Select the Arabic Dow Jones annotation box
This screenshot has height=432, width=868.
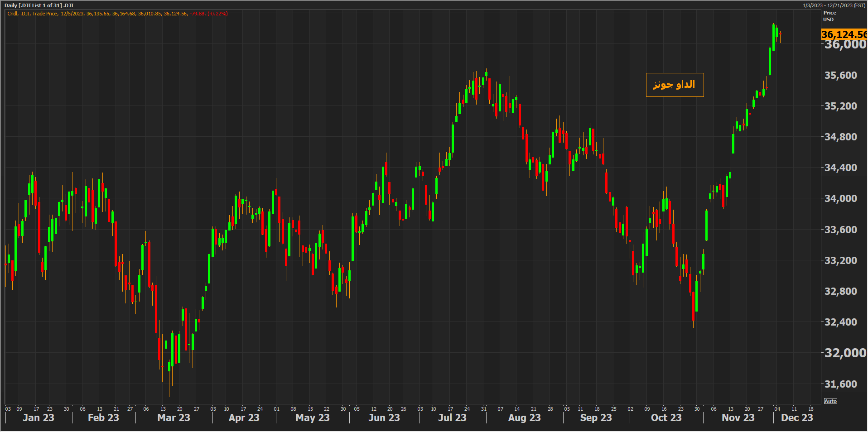[674, 85]
